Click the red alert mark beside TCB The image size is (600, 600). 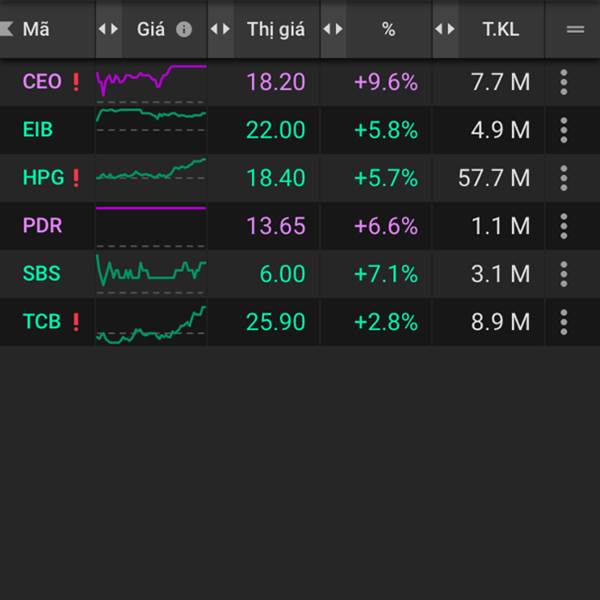click(x=76, y=322)
